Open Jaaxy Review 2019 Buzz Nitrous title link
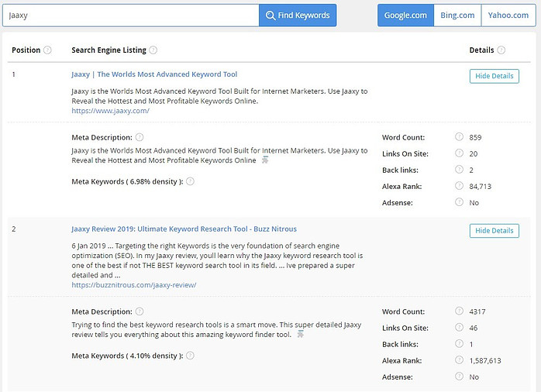This screenshot has width=541, height=392. point(184,229)
